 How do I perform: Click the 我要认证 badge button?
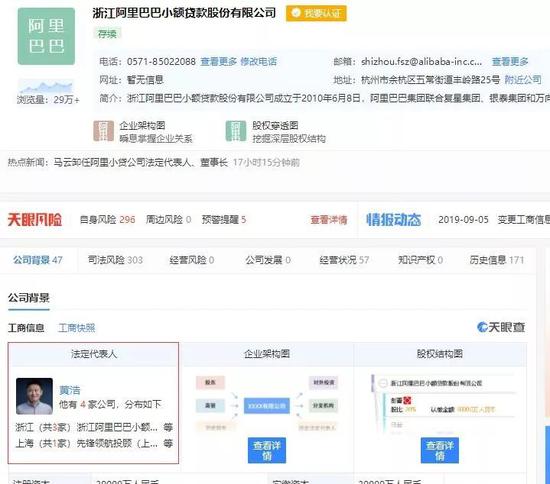[316, 13]
